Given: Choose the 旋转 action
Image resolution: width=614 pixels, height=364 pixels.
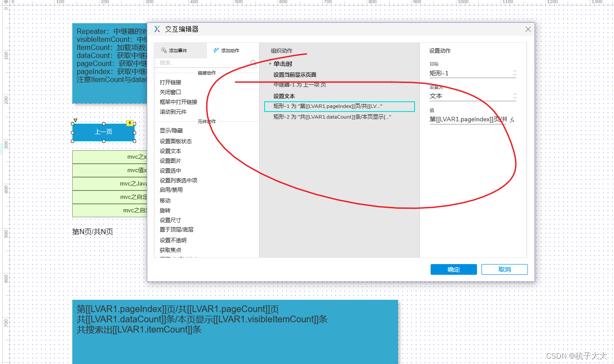Looking at the screenshot, I should 165,211.
